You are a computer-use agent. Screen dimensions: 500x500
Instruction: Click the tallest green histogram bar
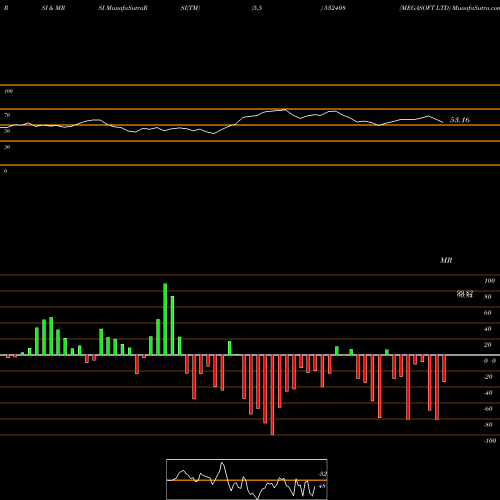165,319
